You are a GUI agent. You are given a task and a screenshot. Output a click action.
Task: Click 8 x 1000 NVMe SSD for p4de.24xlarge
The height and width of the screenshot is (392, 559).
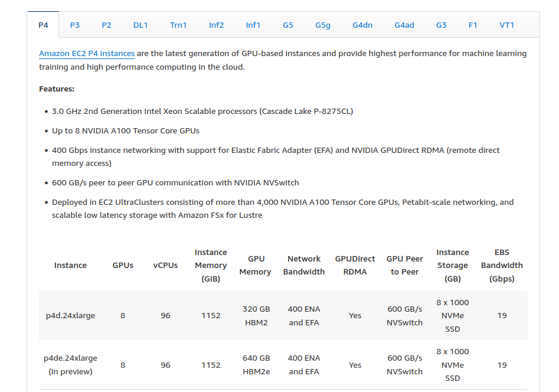point(452,365)
